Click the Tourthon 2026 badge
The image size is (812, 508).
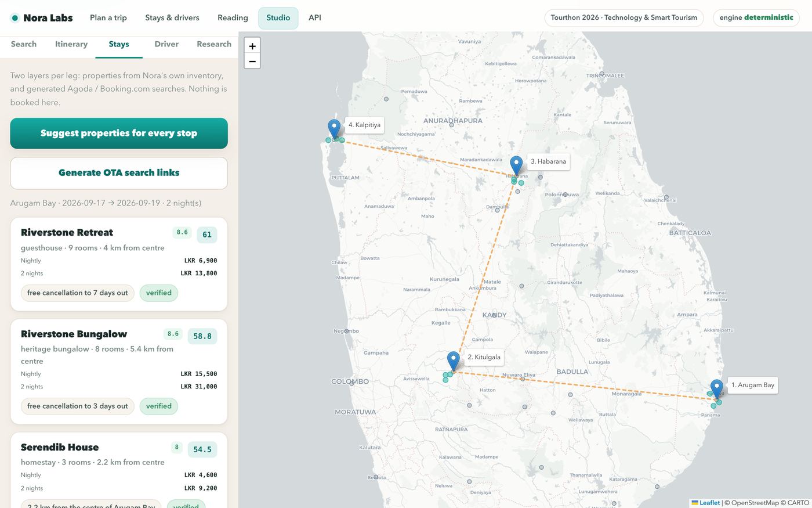pyautogui.click(x=624, y=18)
